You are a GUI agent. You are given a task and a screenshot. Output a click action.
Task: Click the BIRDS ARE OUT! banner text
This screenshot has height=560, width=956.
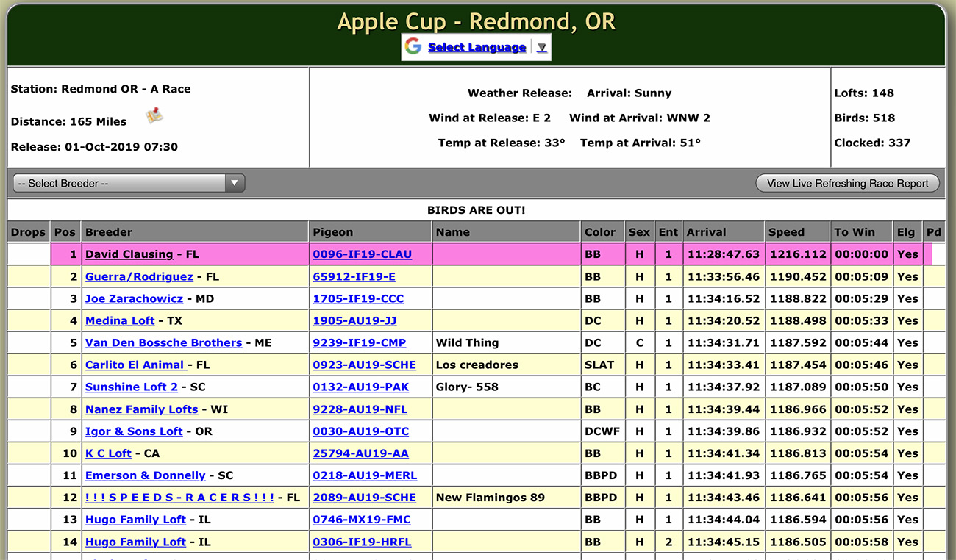(477, 210)
